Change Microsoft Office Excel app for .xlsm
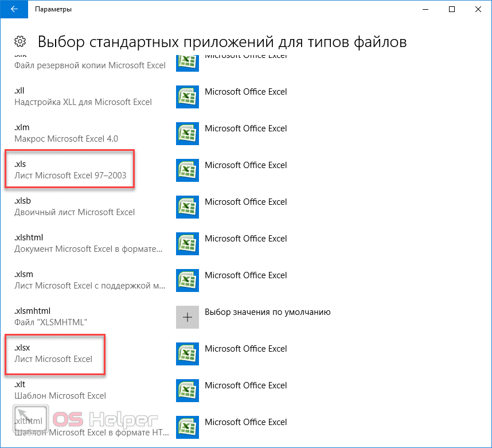This screenshot has height=448, width=492. tap(245, 275)
